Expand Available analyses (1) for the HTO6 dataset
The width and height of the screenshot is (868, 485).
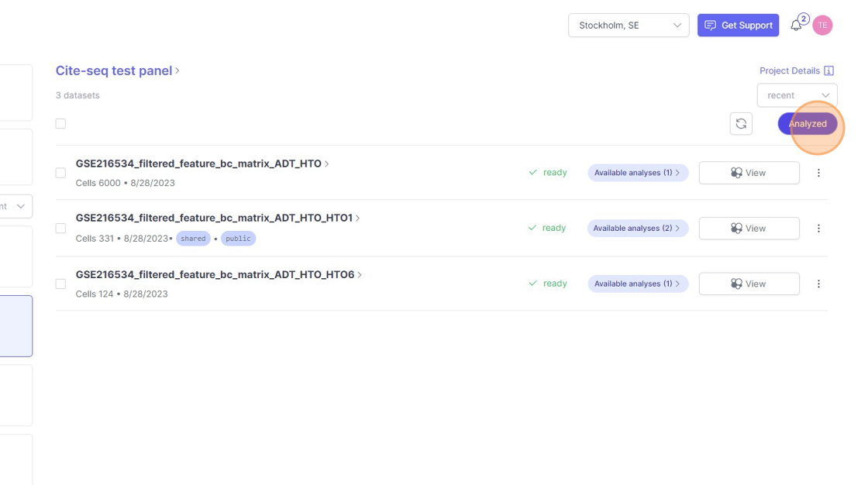tap(637, 284)
